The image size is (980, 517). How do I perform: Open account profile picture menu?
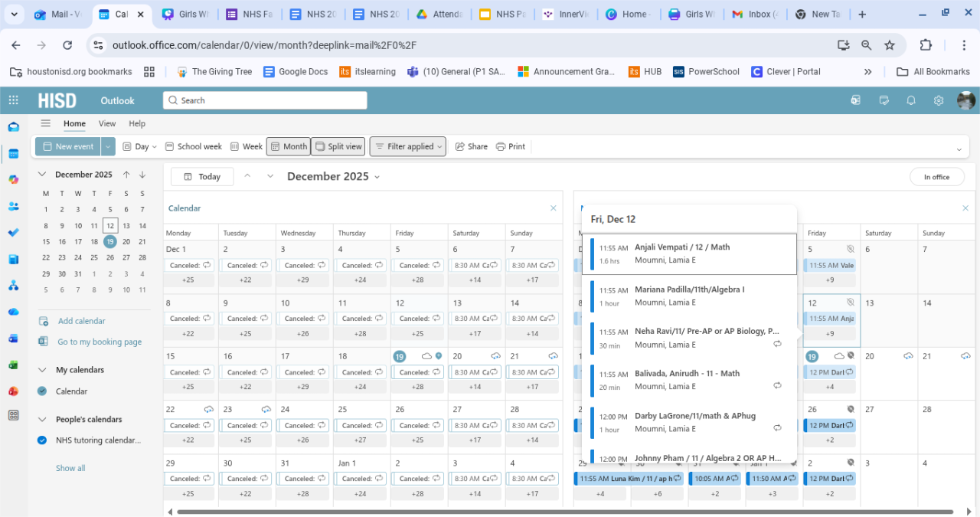click(x=966, y=100)
